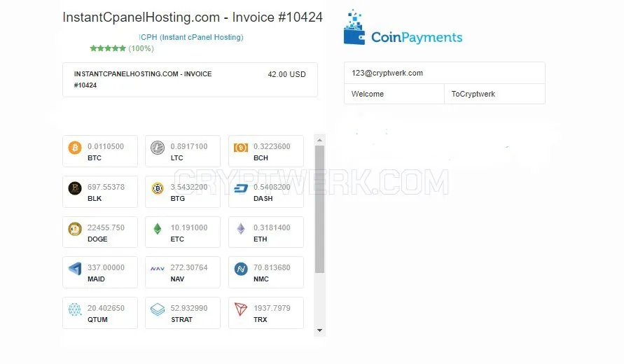Select the QTUM coin icon

click(75, 309)
